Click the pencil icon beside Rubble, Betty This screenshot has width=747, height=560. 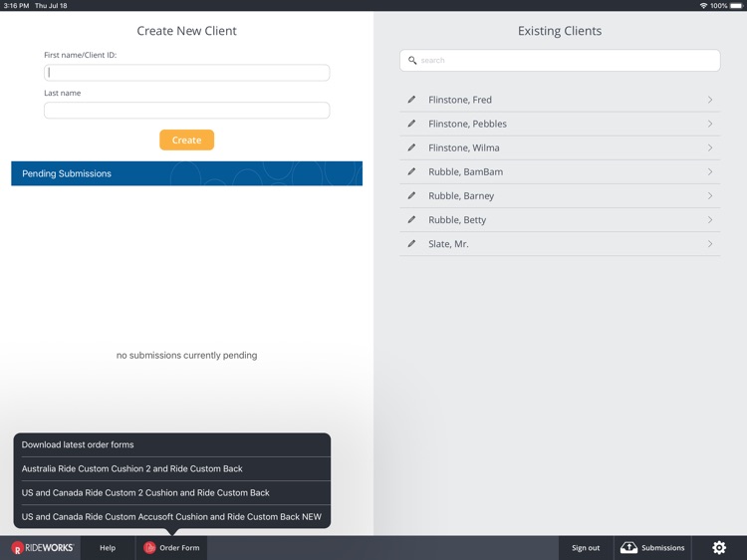[x=411, y=219]
